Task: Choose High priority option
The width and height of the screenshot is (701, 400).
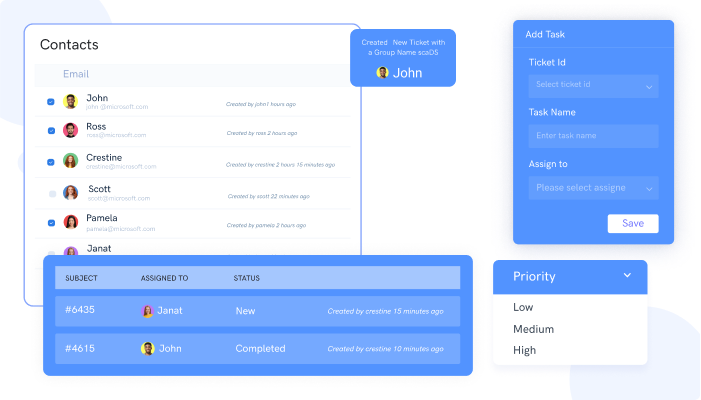Action: click(x=524, y=350)
